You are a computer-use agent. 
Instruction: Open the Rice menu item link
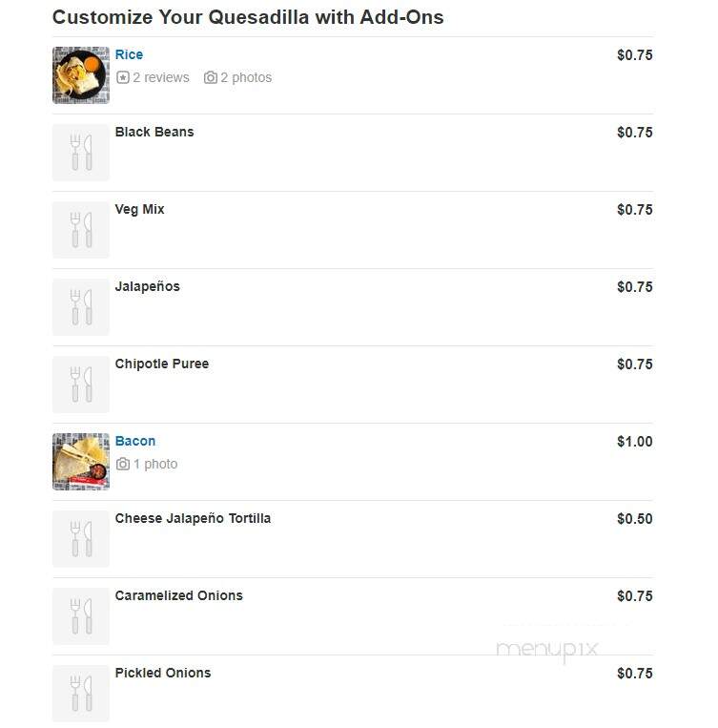[129, 54]
